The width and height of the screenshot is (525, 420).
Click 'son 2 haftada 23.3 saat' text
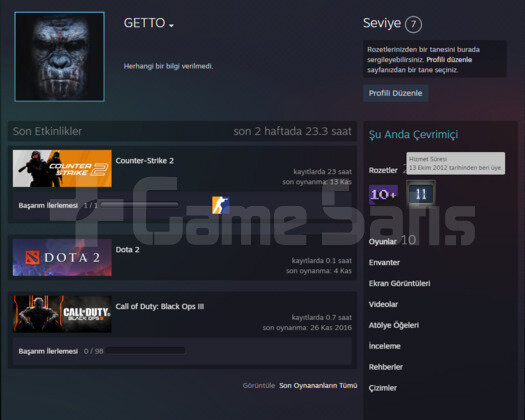click(293, 131)
